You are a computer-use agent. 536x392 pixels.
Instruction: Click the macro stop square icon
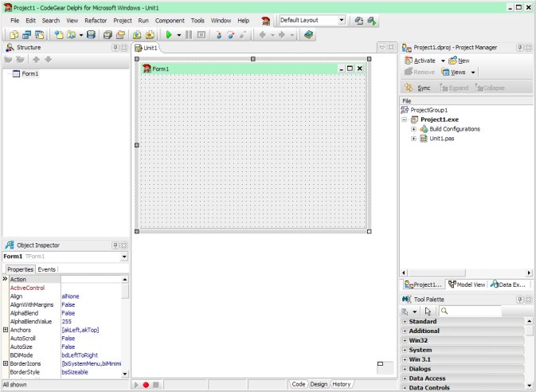155,385
